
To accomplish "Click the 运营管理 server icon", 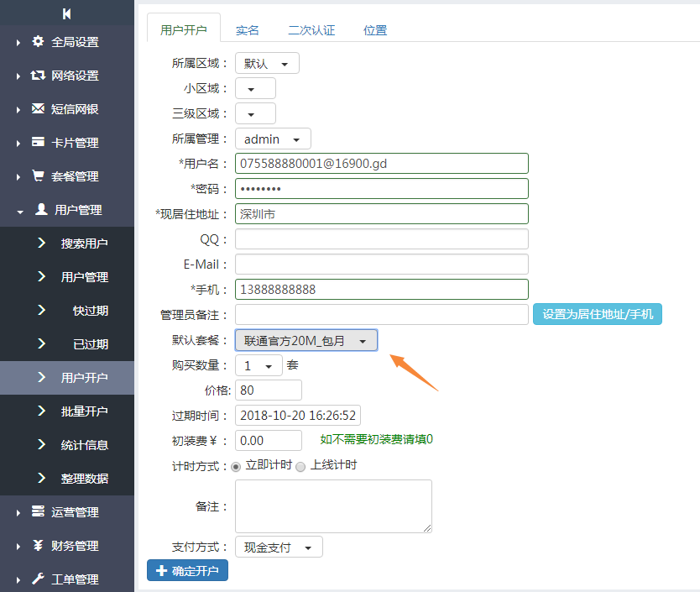I will click(38, 511).
